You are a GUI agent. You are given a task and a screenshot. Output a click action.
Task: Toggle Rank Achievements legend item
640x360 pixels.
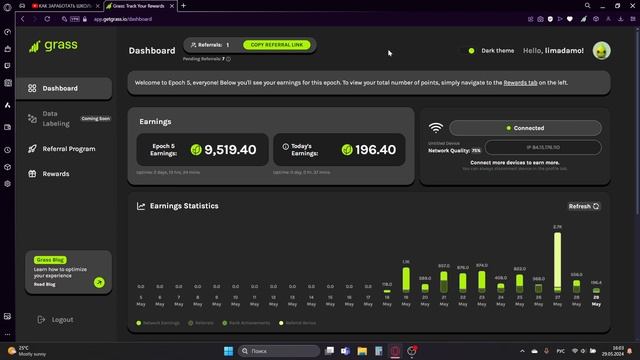246,323
